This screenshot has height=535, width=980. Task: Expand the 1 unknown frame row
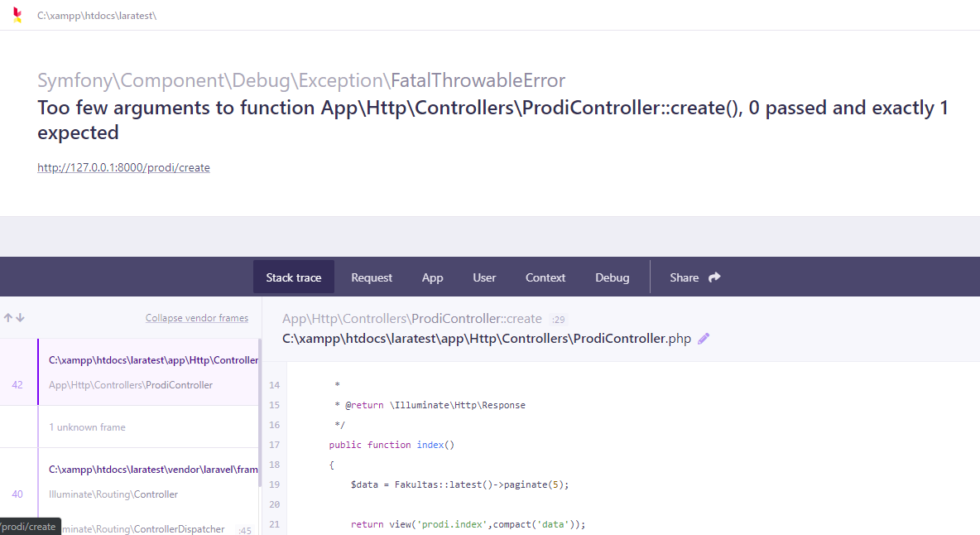[130, 427]
